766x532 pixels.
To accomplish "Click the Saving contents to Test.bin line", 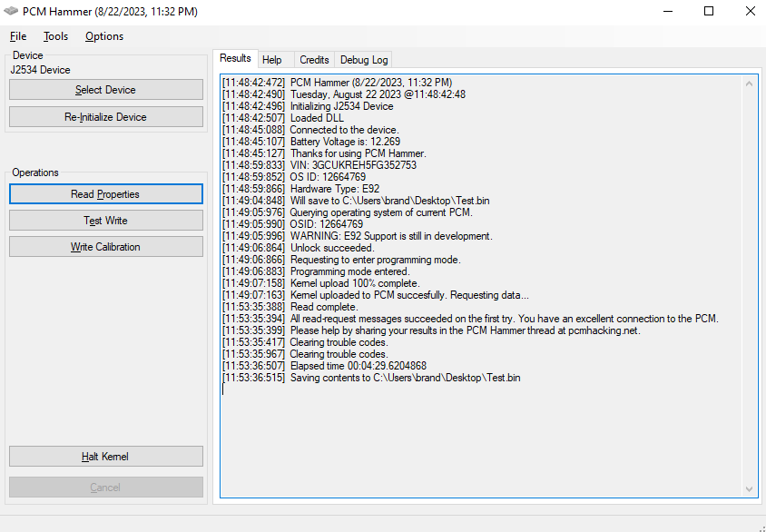I will coord(371,378).
